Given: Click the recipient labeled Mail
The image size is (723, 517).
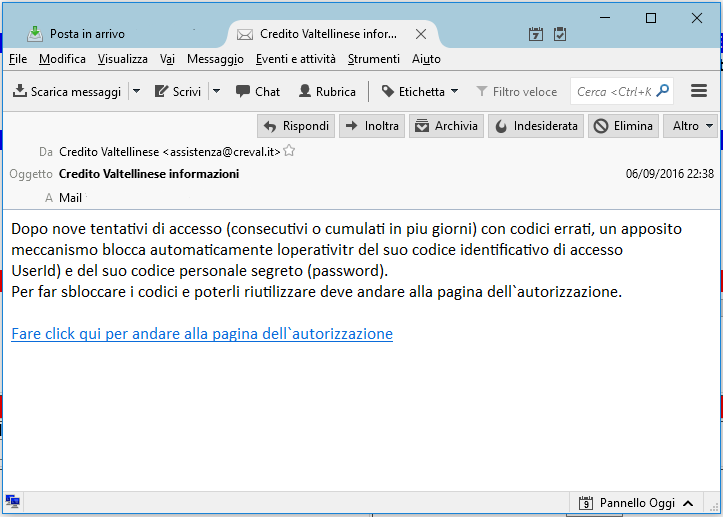Looking at the screenshot, I should click(71, 198).
